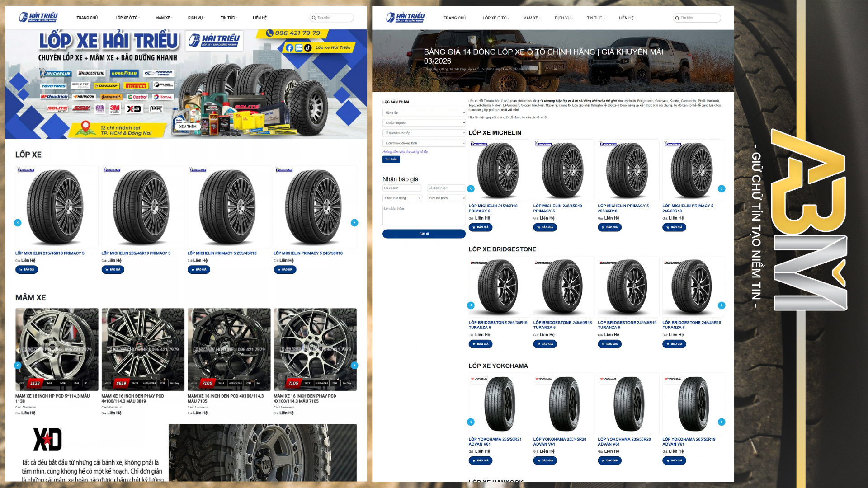The image size is (868, 488).
Task: Open the Size lốp (inch) dropdown
Action: pyautogui.click(x=446, y=198)
